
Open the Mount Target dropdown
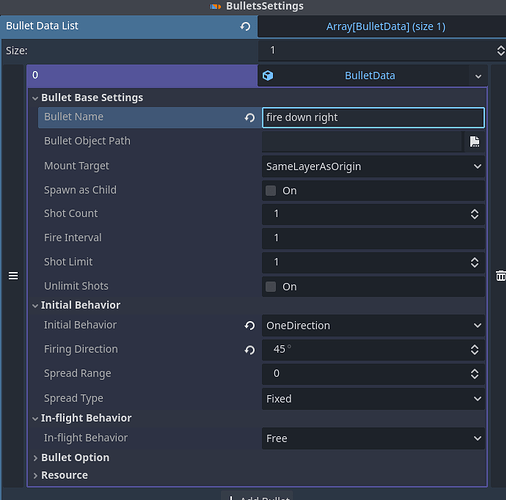click(x=373, y=166)
